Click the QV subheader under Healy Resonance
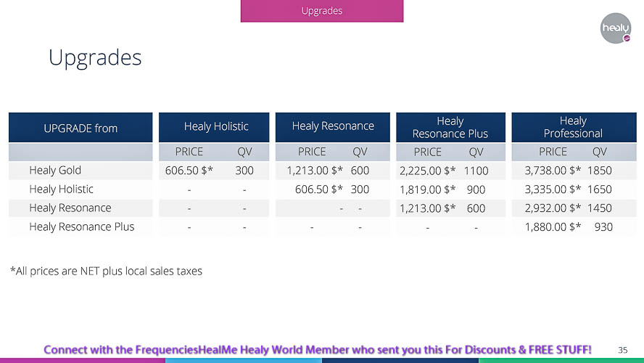The image size is (644, 363). (x=360, y=152)
